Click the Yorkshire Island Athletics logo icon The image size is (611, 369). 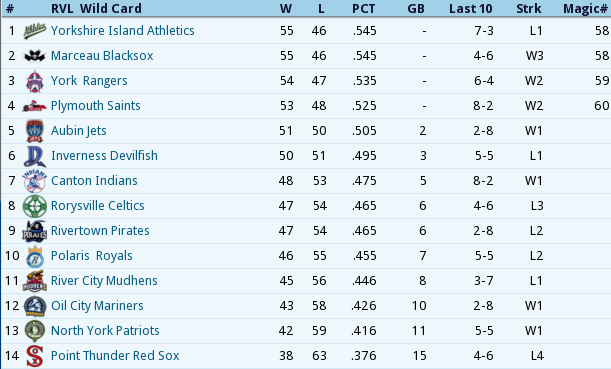(35, 31)
